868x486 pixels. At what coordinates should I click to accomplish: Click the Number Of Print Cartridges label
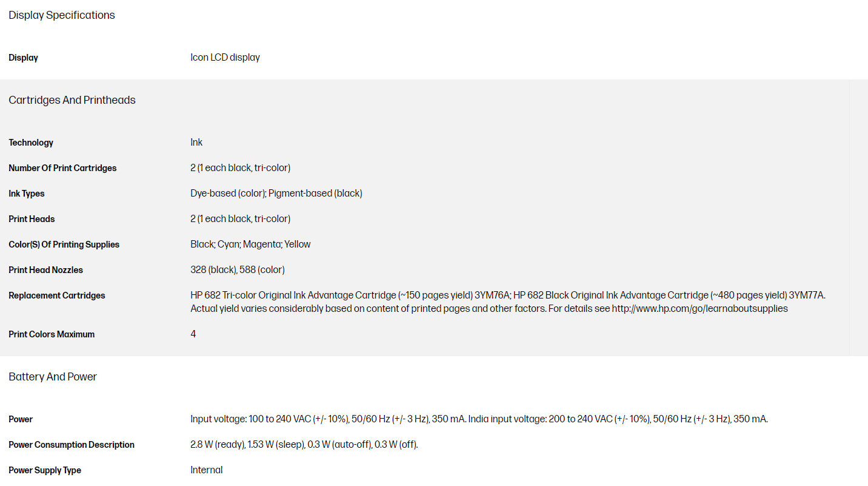click(62, 168)
